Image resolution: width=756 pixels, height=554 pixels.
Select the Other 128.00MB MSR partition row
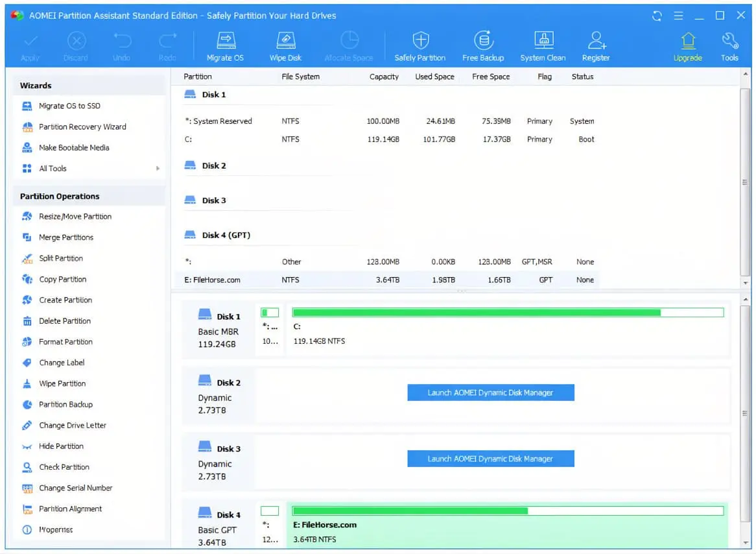click(x=388, y=262)
